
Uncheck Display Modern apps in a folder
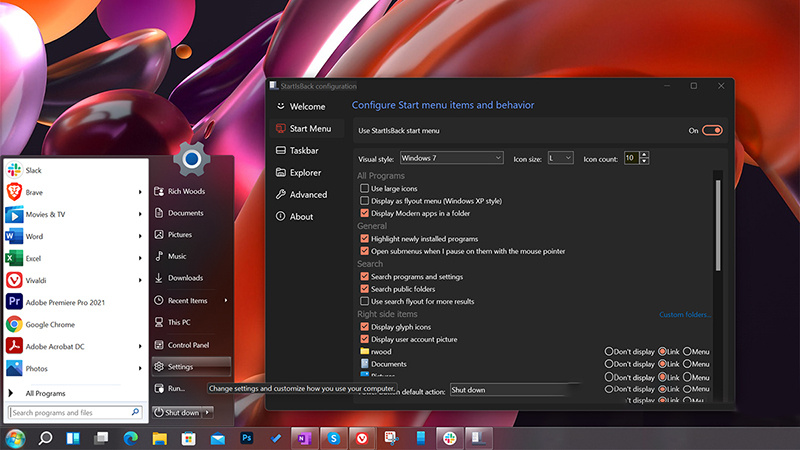pyautogui.click(x=364, y=213)
